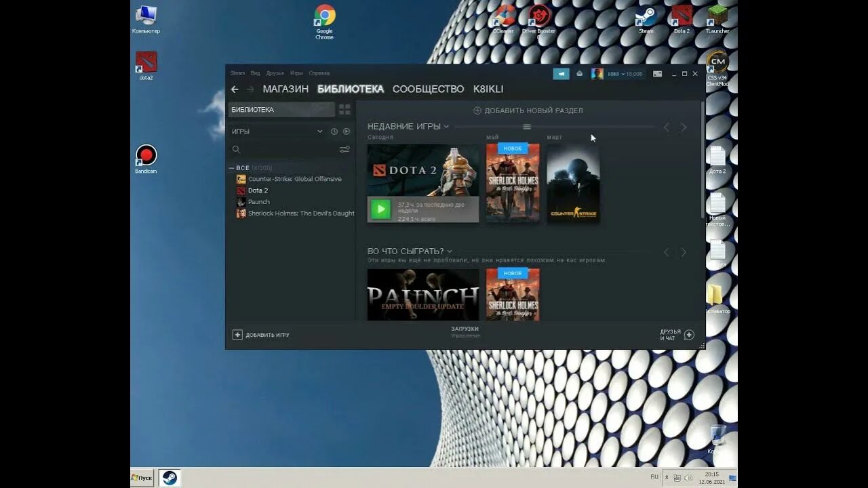Image resolution: width=868 pixels, height=488 pixels.
Task: Open Steam desktop shortcut
Action: (x=646, y=20)
